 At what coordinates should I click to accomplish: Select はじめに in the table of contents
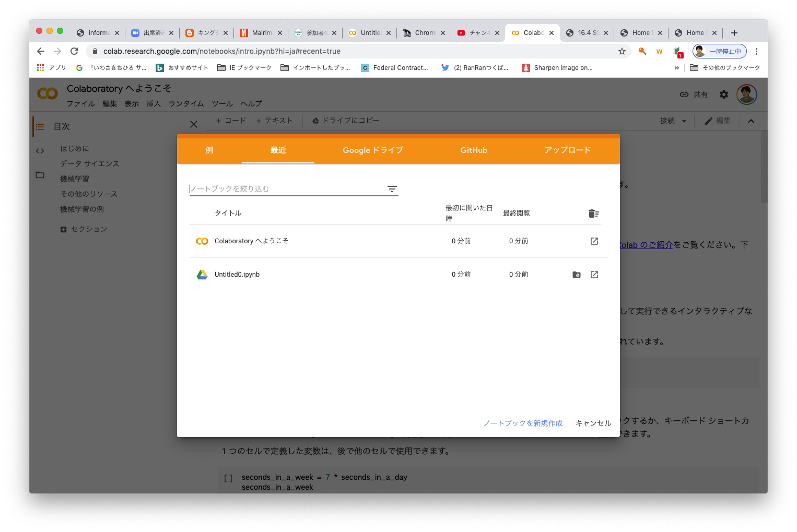pos(74,149)
